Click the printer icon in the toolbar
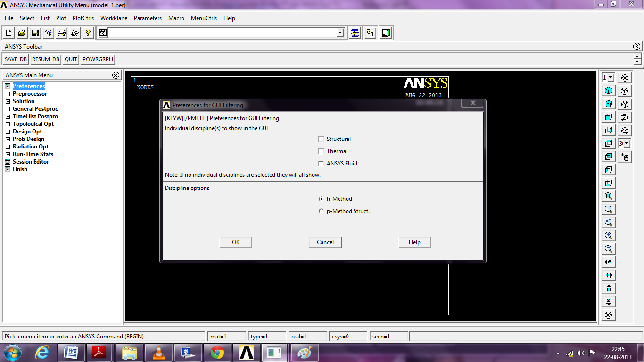 click(x=61, y=33)
